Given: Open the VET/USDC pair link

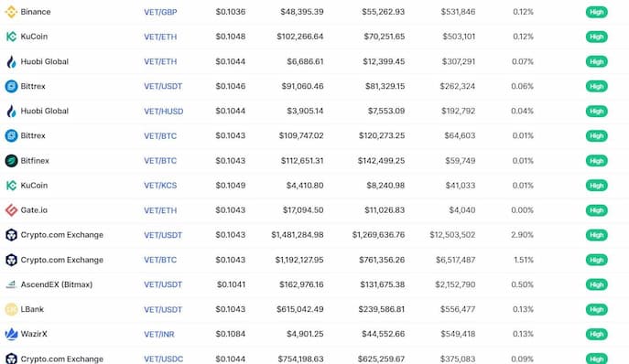Looking at the screenshot, I should 164,359.
